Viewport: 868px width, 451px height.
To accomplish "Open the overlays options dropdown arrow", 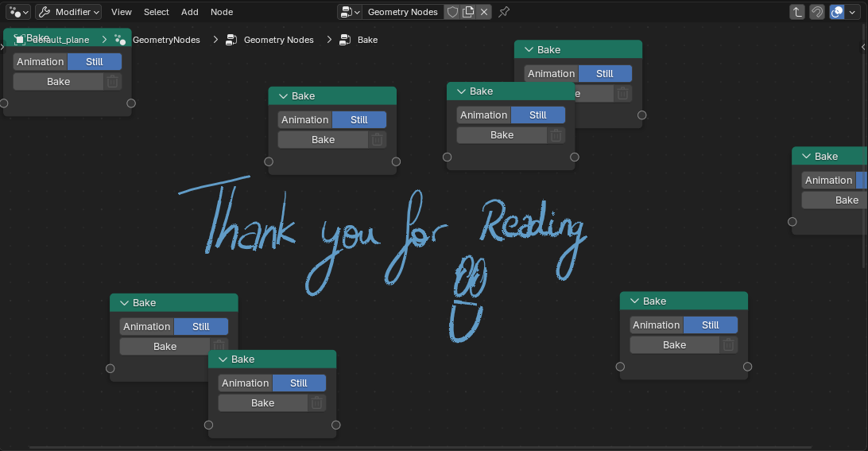I will (852, 12).
